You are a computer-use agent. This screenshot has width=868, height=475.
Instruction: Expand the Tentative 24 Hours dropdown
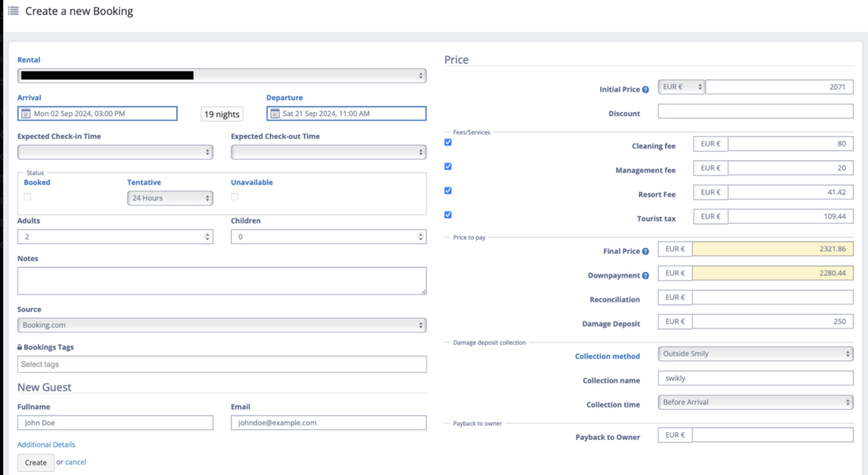(170, 198)
